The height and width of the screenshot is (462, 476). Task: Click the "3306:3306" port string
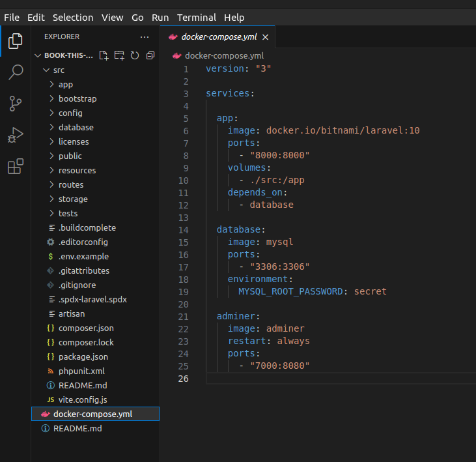pyautogui.click(x=279, y=267)
